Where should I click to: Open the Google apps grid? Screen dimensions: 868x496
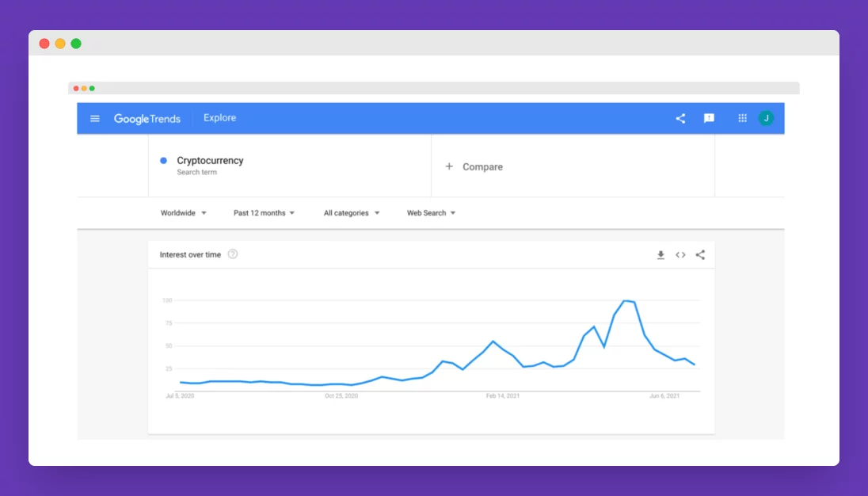tap(742, 117)
